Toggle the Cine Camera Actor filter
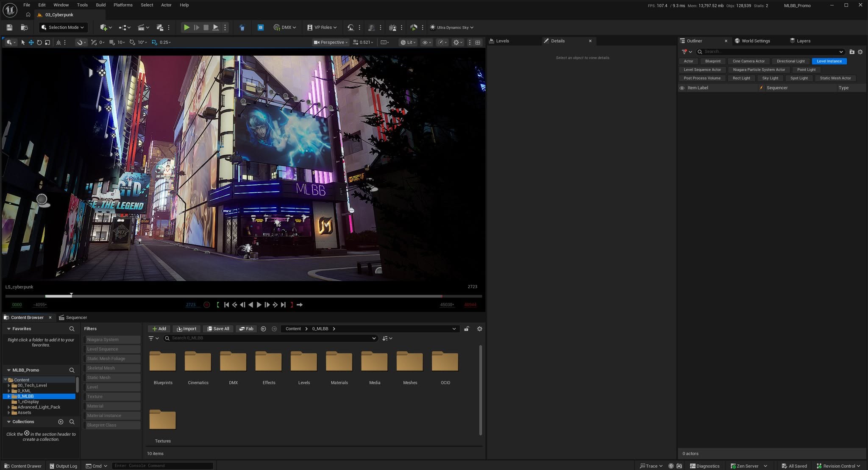Screen dimensions: 868x470 pyautogui.click(x=748, y=61)
